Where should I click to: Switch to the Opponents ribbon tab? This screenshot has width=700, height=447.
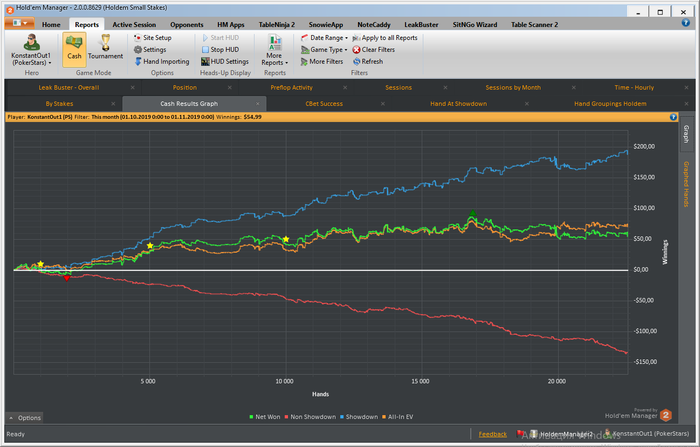point(187,25)
